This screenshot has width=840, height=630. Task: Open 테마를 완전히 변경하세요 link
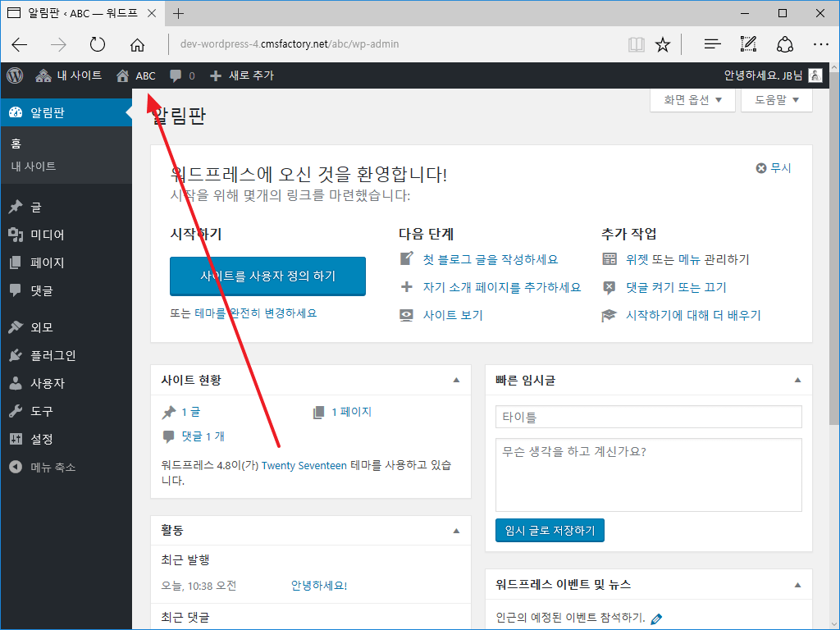256,313
